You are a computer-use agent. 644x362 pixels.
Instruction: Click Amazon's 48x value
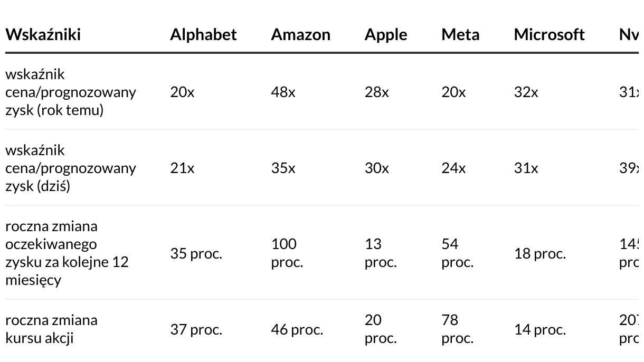(x=283, y=92)
